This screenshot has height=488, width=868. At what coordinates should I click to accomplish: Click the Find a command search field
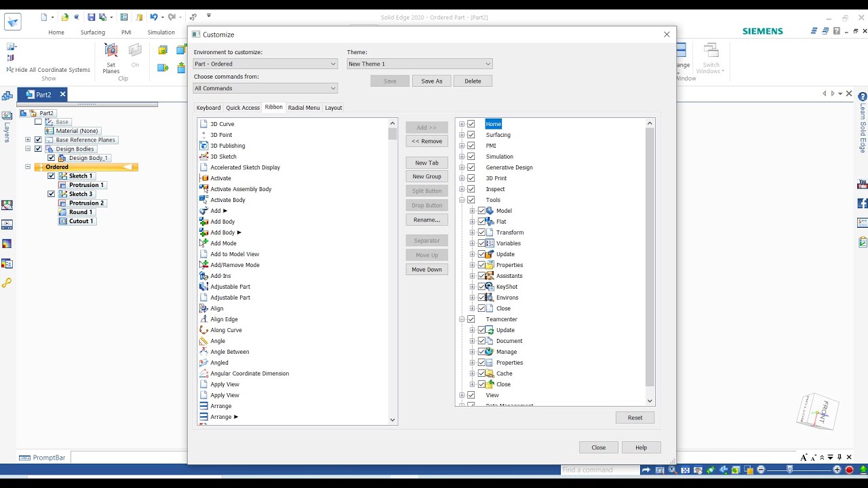click(600, 470)
